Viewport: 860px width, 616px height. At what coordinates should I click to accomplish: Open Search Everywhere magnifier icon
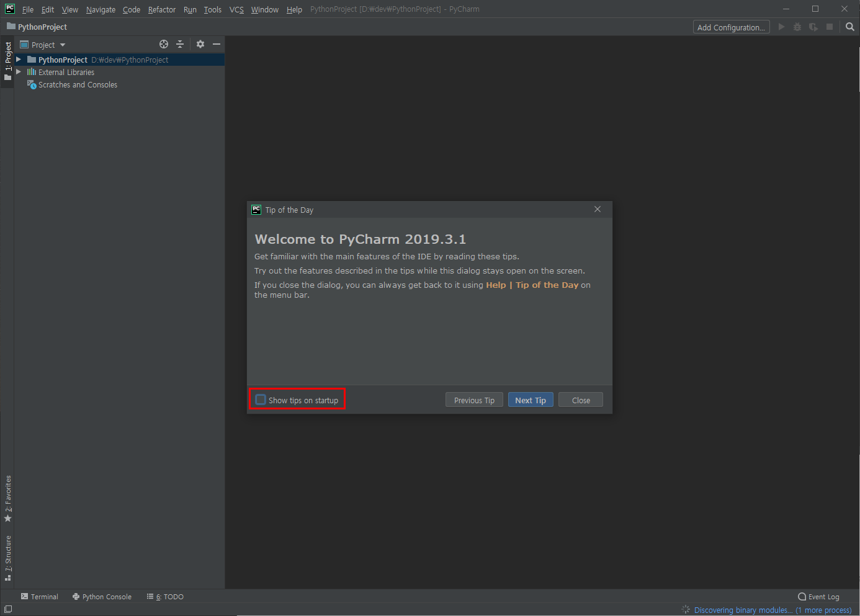tap(850, 27)
